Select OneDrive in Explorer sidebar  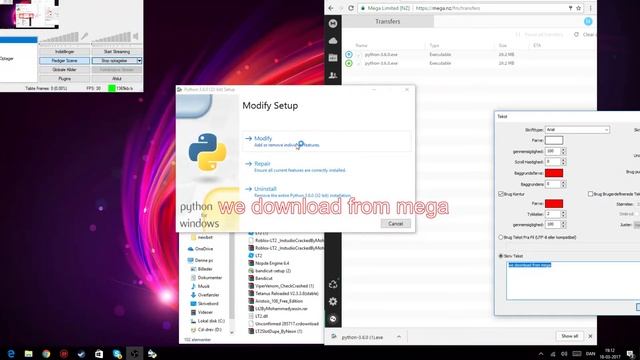200,249
